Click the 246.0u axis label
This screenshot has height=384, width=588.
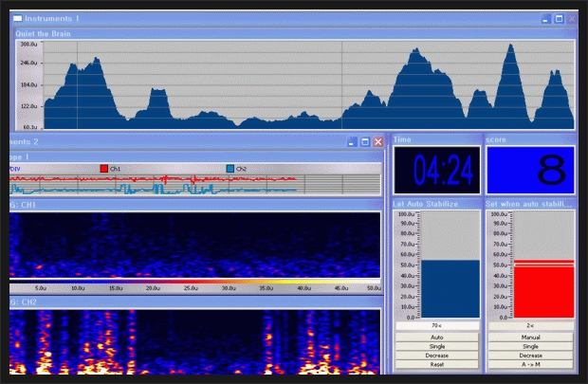28,63
